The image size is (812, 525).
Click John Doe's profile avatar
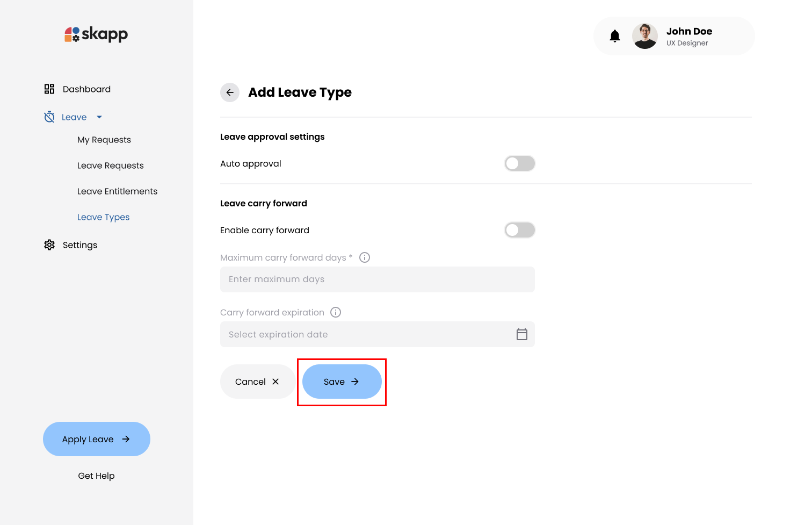pos(645,36)
